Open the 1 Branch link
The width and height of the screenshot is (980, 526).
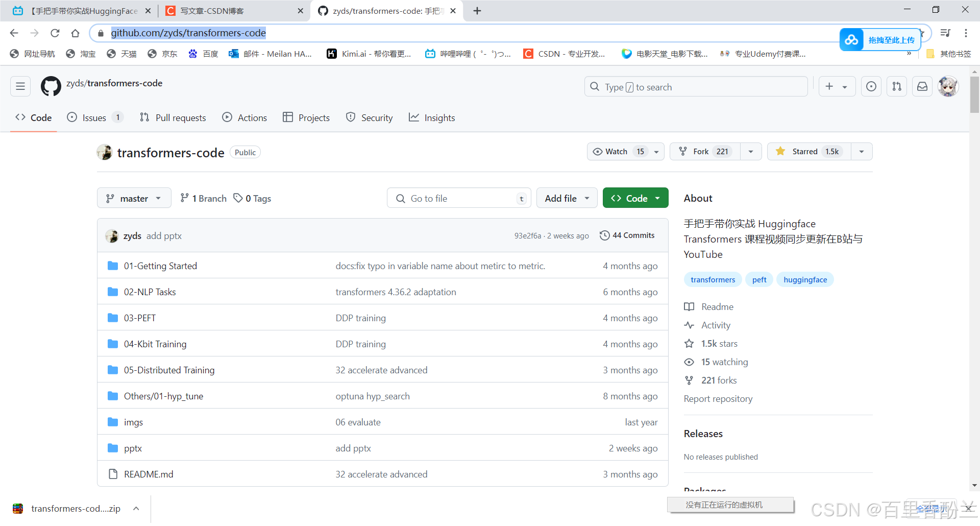[x=204, y=199]
